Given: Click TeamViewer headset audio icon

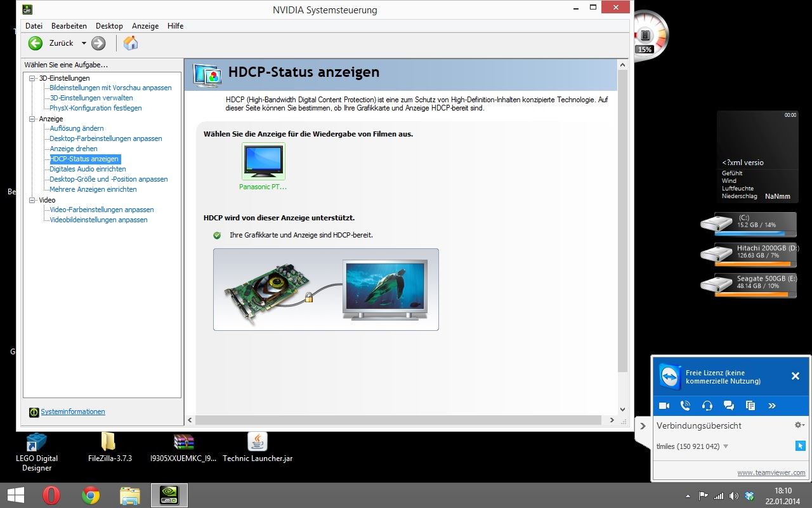Looking at the screenshot, I should [707, 406].
